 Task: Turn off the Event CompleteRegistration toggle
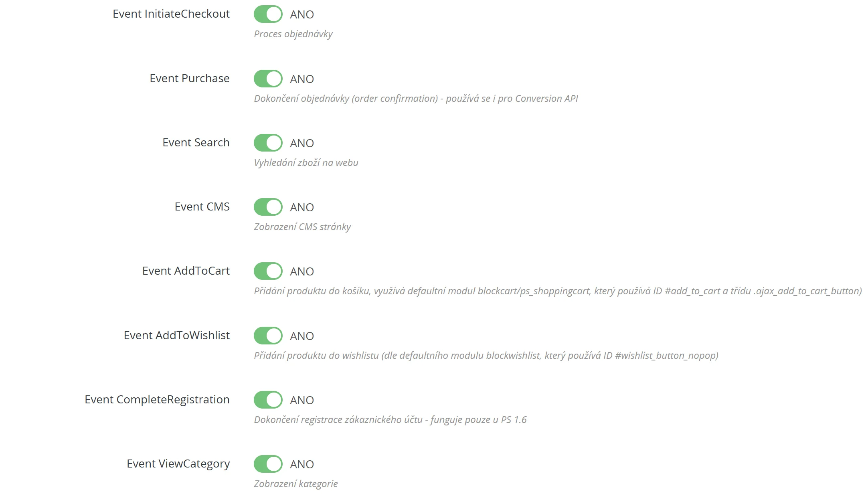click(268, 400)
